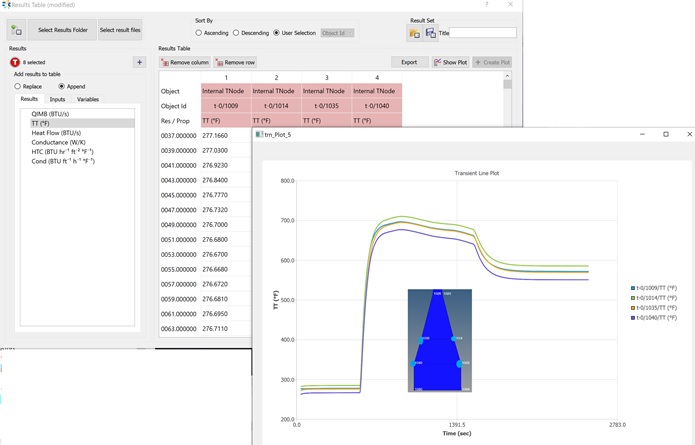Select Heat Flow (BTU/s) in results list
Screen dimensions: 695x445
(56, 133)
